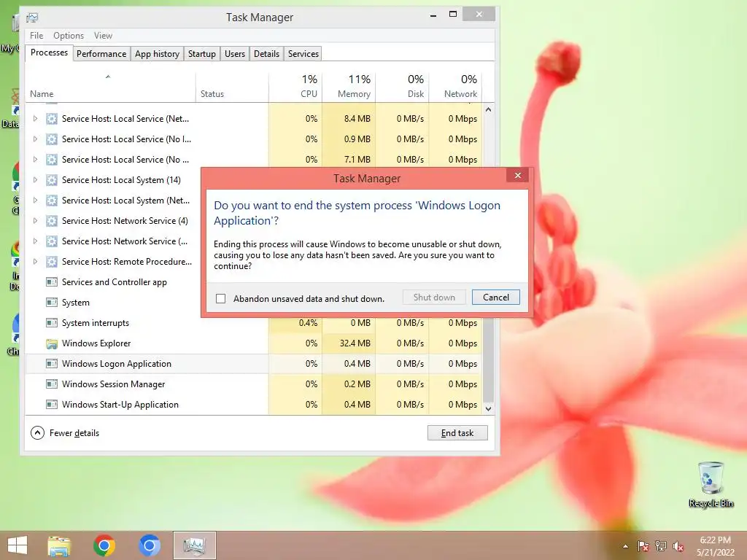747x560 pixels.
Task: Click Task Manager taskbar icon
Action: click(194, 545)
